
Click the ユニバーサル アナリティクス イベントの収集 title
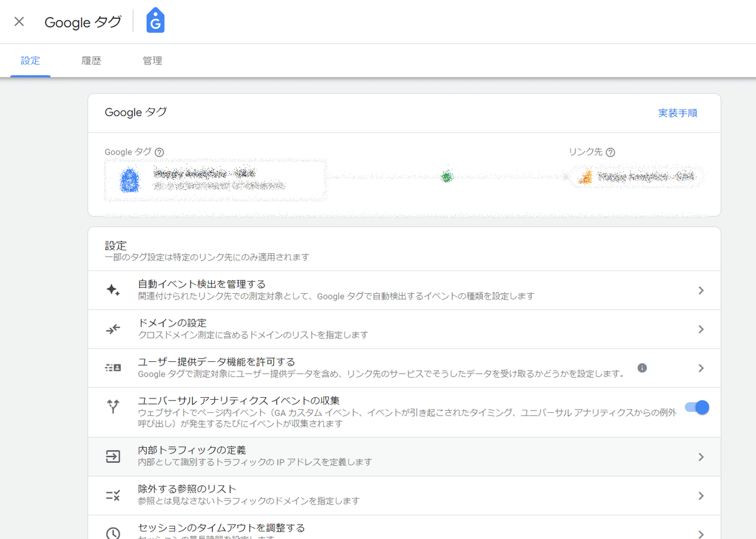239,400
